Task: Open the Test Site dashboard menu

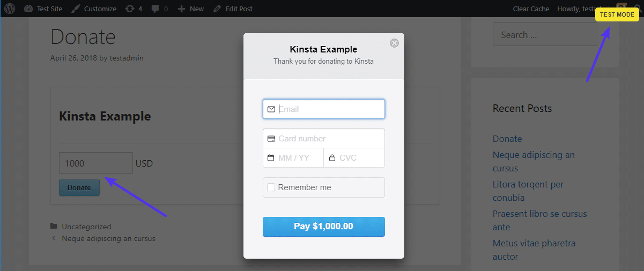Action: (43, 9)
